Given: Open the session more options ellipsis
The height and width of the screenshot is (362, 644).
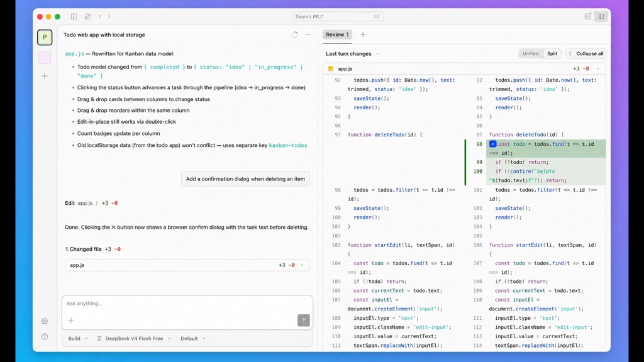Looking at the screenshot, I should (x=308, y=35).
